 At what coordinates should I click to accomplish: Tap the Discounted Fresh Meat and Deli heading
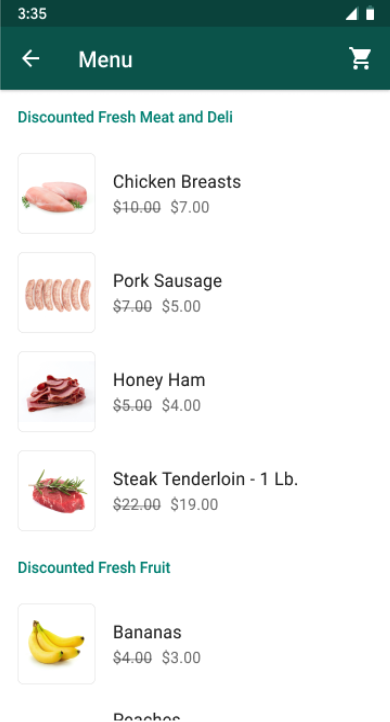[125, 117]
